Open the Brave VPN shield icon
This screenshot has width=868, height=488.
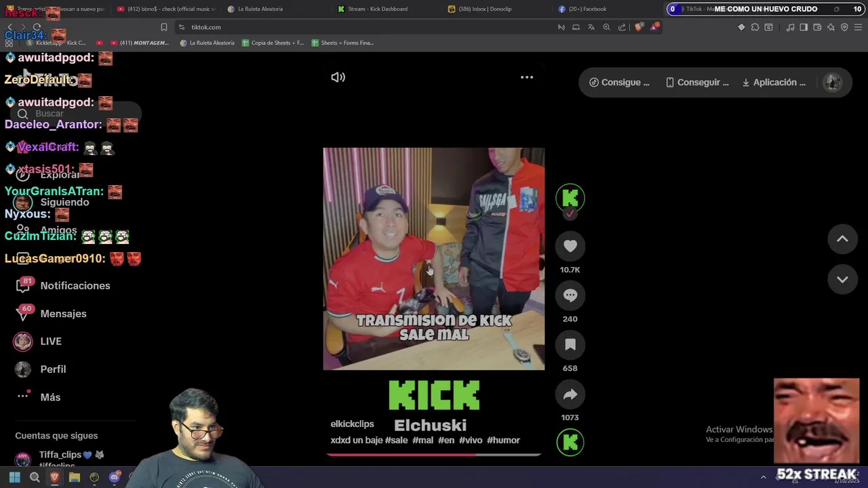tap(844, 27)
